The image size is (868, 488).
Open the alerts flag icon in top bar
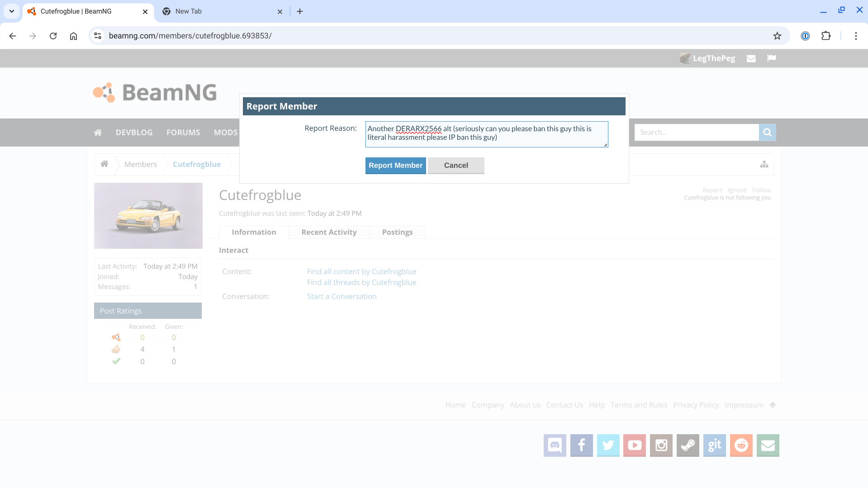772,58
